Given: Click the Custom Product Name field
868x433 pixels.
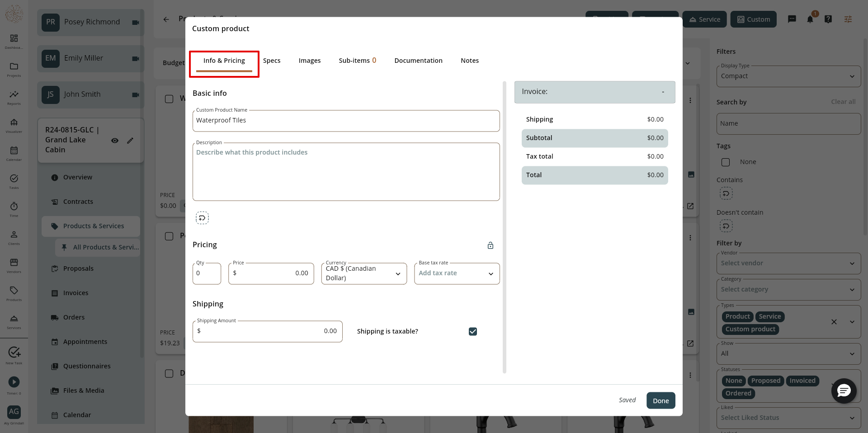Looking at the screenshot, I should [346, 121].
